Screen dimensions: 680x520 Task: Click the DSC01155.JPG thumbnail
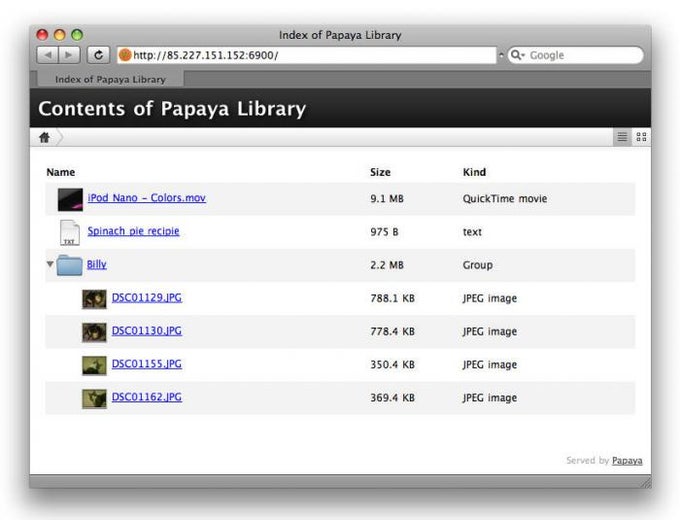coord(94,366)
